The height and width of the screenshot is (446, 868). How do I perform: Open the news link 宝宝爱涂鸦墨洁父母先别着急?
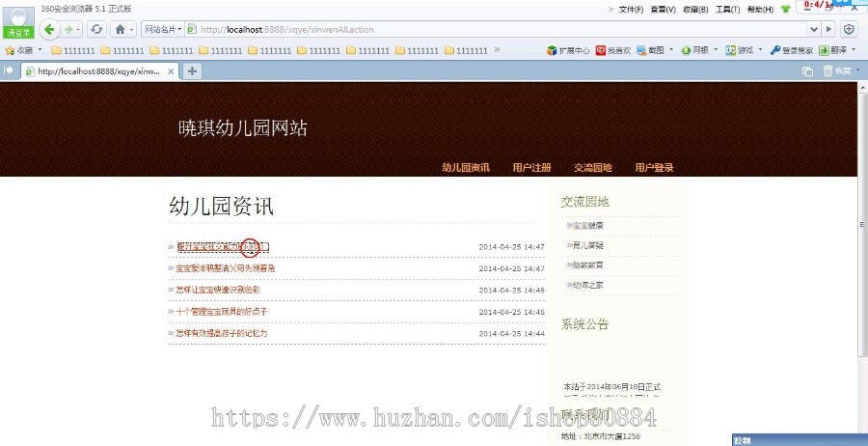(x=226, y=268)
